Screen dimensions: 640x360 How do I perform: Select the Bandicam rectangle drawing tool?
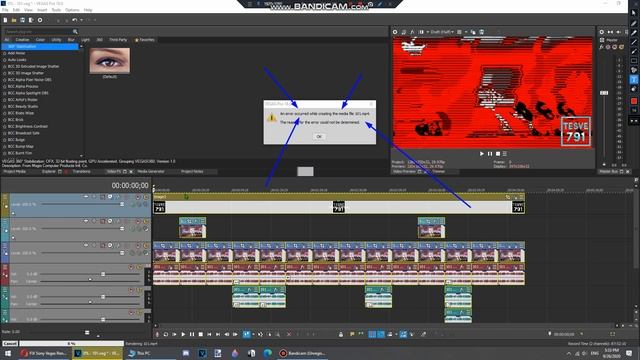click(x=634, y=61)
